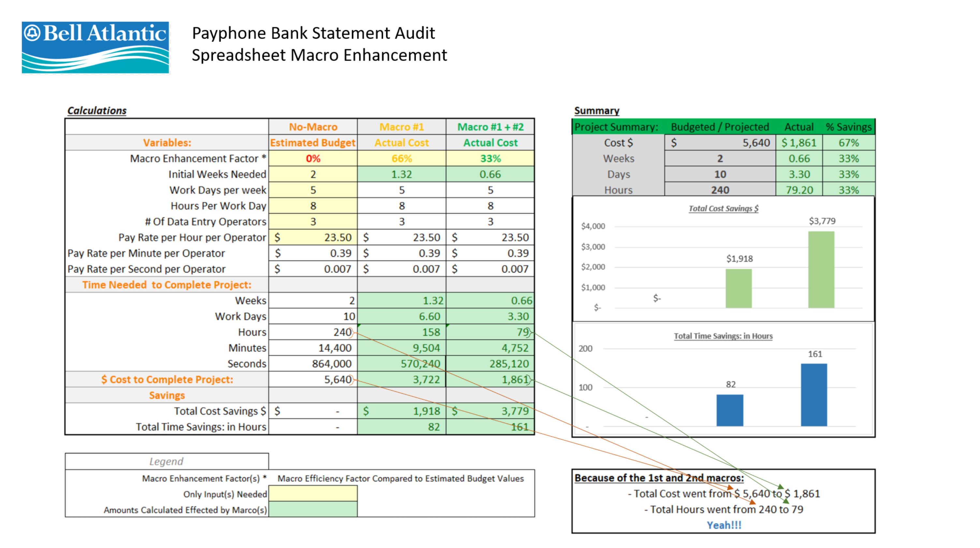Select the Total Time Savings: in Hours chart title
This screenshot has height=548, width=980.
[x=723, y=336]
